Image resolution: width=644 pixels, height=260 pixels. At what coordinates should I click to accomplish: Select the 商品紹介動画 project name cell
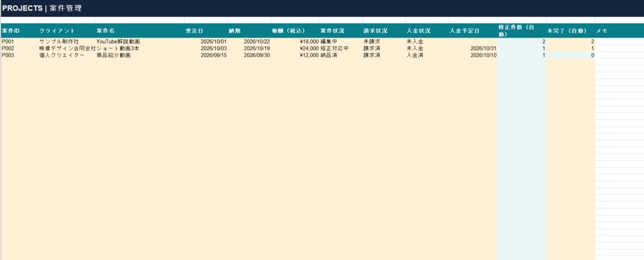click(140, 55)
